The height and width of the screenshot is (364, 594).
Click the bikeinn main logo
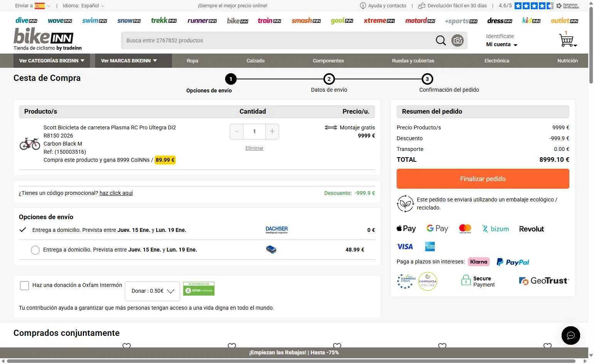[x=44, y=36]
